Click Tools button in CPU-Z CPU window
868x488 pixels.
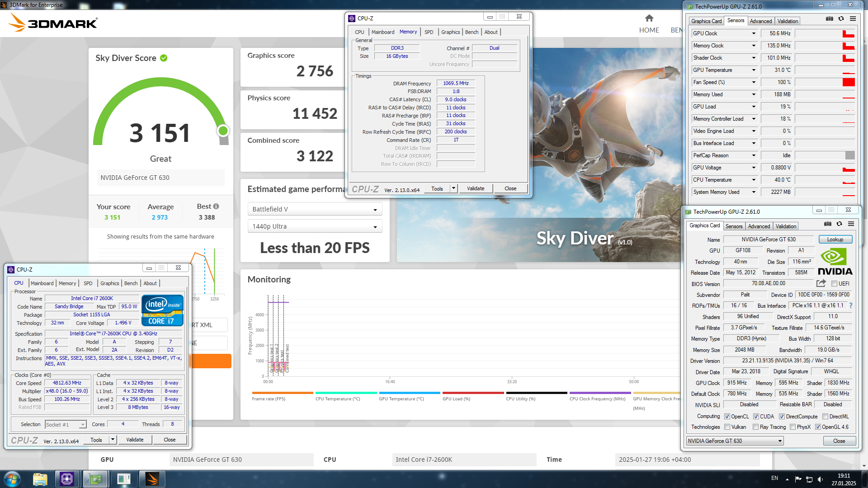(96, 440)
